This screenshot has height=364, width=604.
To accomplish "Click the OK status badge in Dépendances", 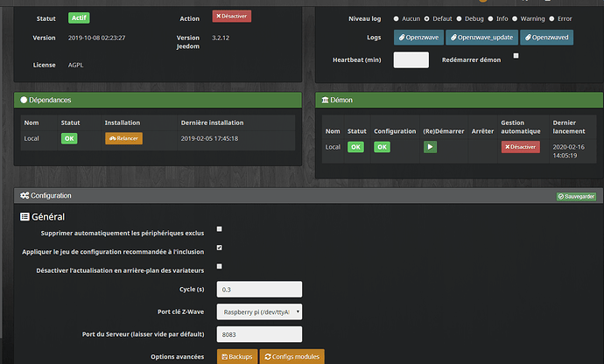I will click(69, 138).
